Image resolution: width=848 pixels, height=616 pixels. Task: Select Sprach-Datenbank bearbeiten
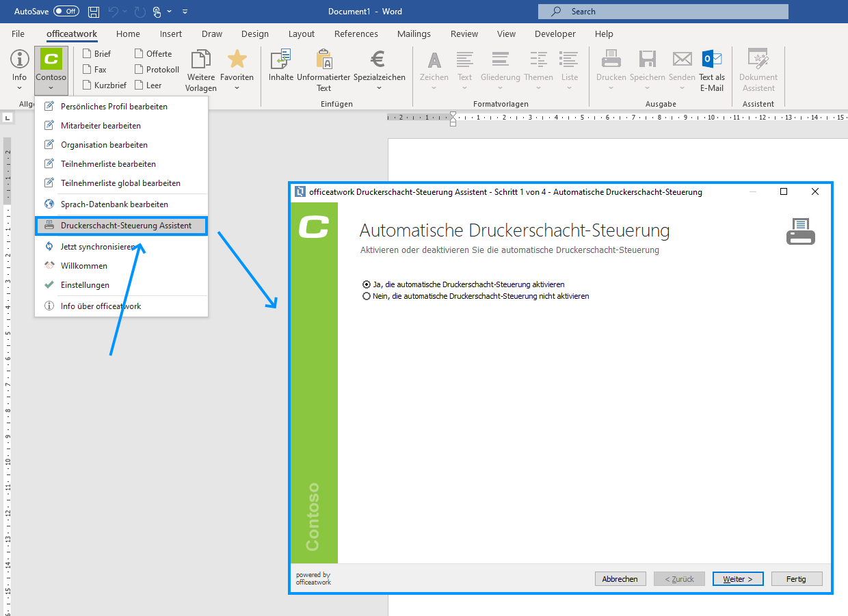(121, 204)
